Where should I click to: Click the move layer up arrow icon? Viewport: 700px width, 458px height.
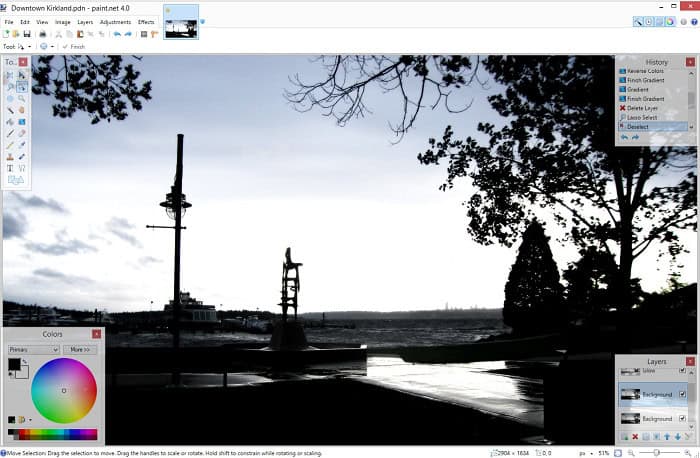(x=667, y=437)
